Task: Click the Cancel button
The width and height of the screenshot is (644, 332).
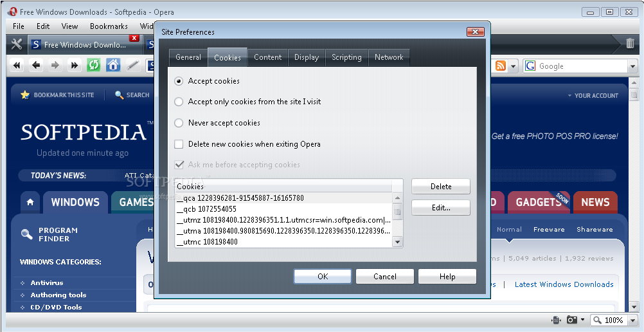Action: click(385, 277)
